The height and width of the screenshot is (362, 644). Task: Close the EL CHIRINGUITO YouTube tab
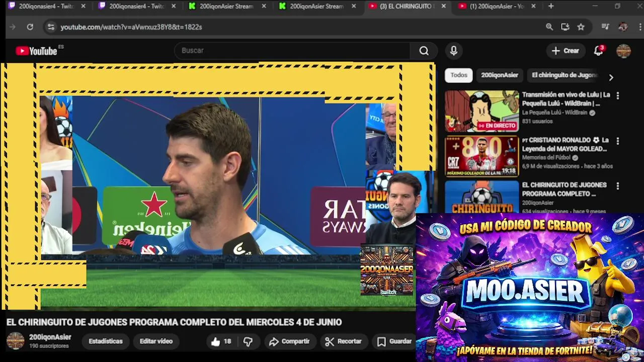[x=443, y=6]
